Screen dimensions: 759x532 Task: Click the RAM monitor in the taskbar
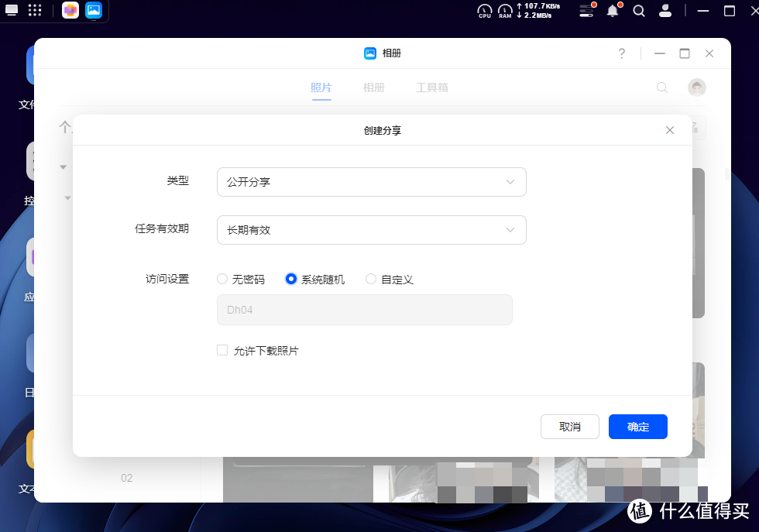505,11
